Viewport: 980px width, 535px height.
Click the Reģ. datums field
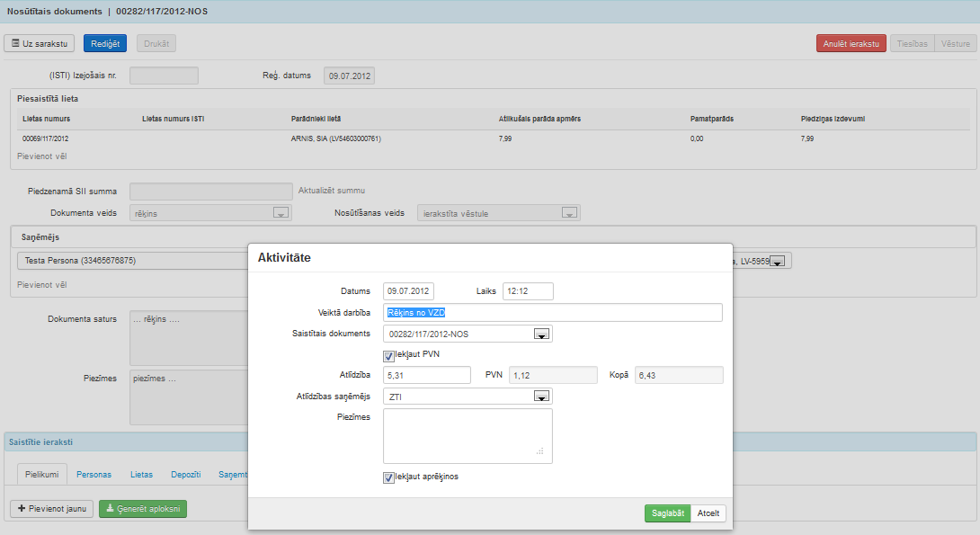(350, 76)
